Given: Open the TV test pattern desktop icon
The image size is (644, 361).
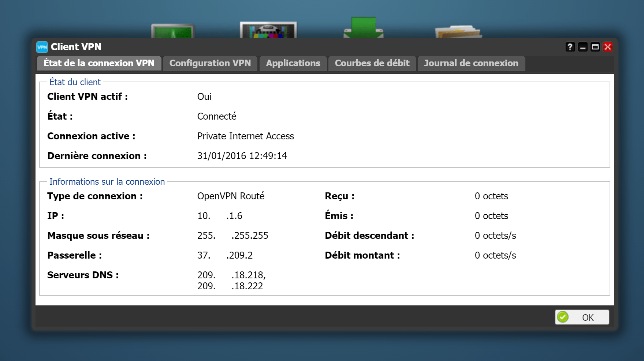Looking at the screenshot, I should (x=268, y=30).
